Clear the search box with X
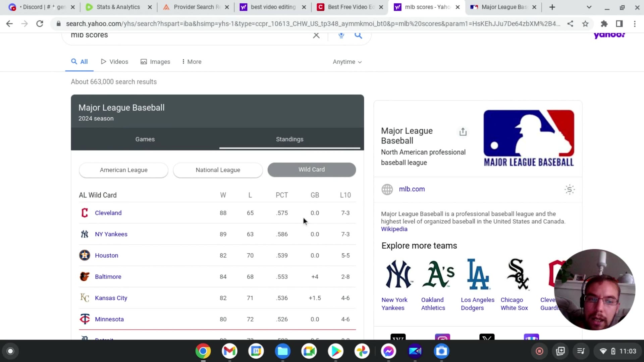644x362 pixels. [x=316, y=35]
